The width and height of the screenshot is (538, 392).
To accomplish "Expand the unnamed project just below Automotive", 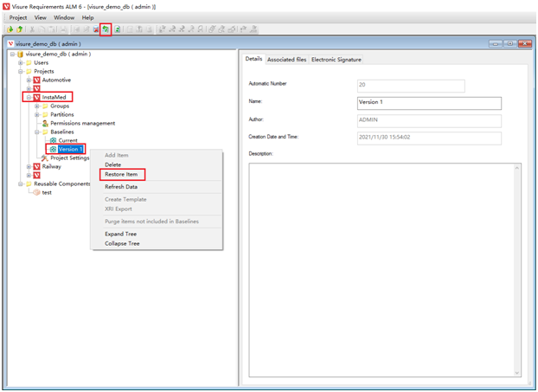I will 29,88.
